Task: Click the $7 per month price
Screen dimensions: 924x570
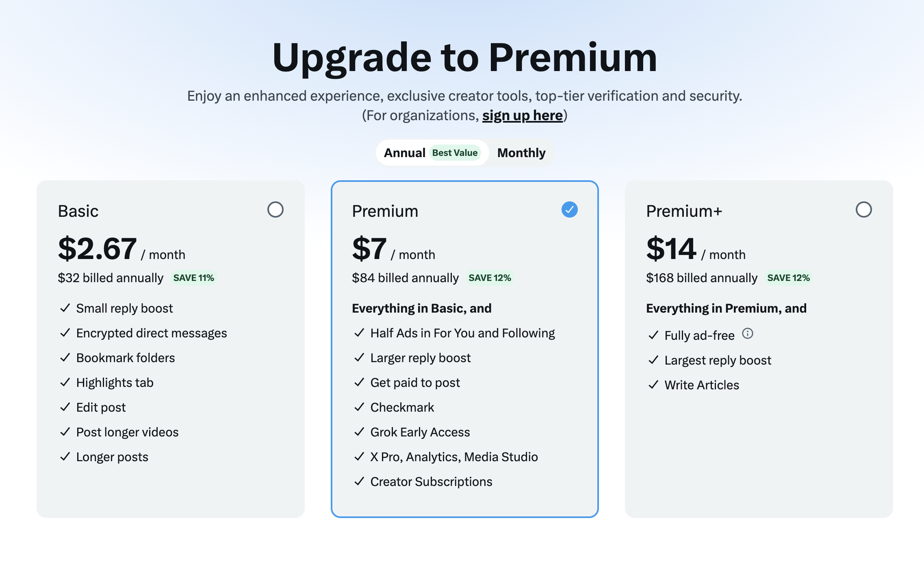Action: [x=369, y=249]
